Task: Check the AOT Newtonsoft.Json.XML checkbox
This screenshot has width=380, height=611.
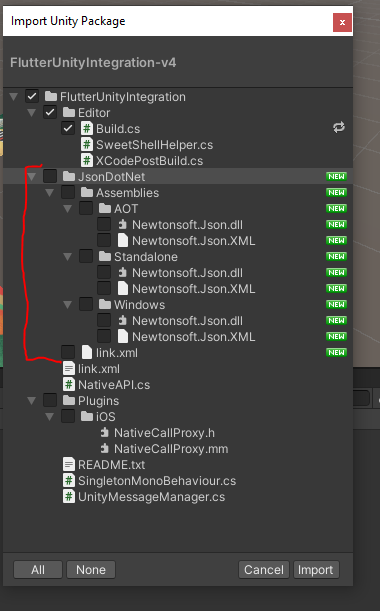Action: coord(104,240)
